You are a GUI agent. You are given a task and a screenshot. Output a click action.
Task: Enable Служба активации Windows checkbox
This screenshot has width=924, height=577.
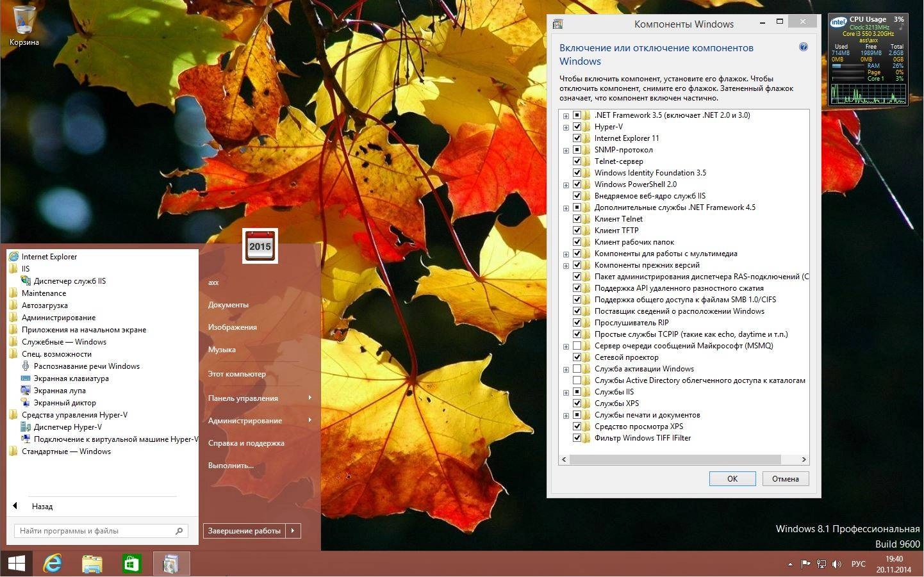point(577,369)
